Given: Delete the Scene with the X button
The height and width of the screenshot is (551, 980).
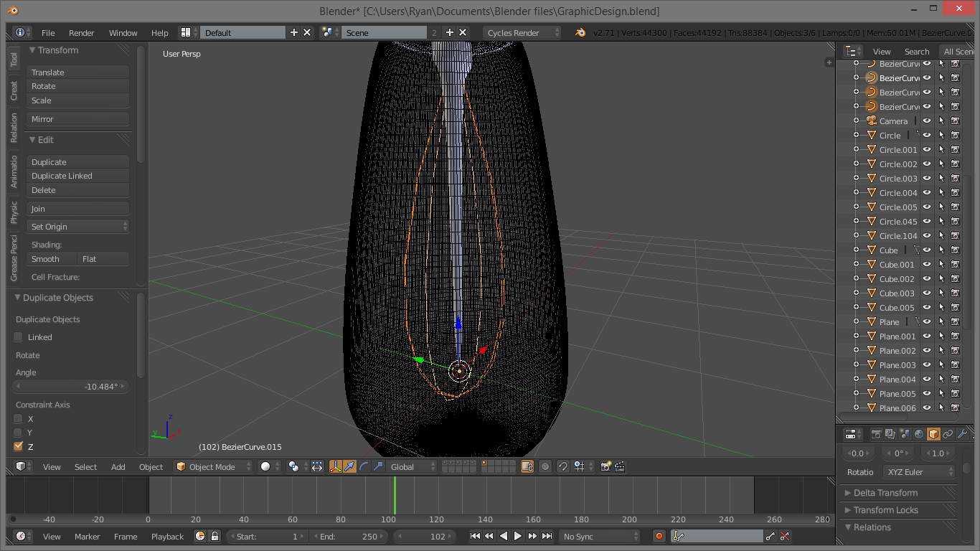Looking at the screenshot, I should point(463,32).
